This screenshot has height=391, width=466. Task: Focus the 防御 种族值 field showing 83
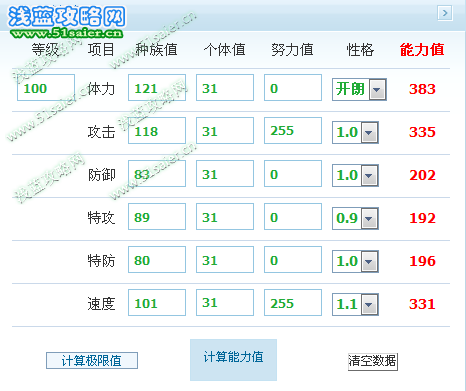click(157, 174)
